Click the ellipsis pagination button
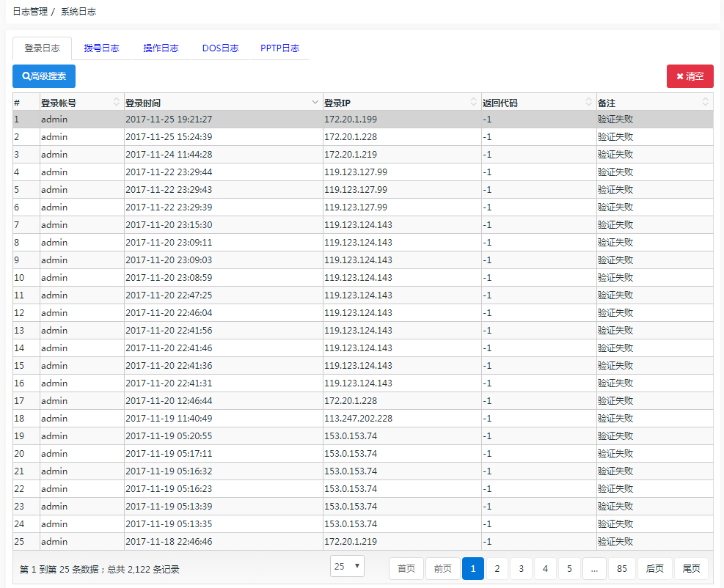Screen dimensions: 724x588 594,569
